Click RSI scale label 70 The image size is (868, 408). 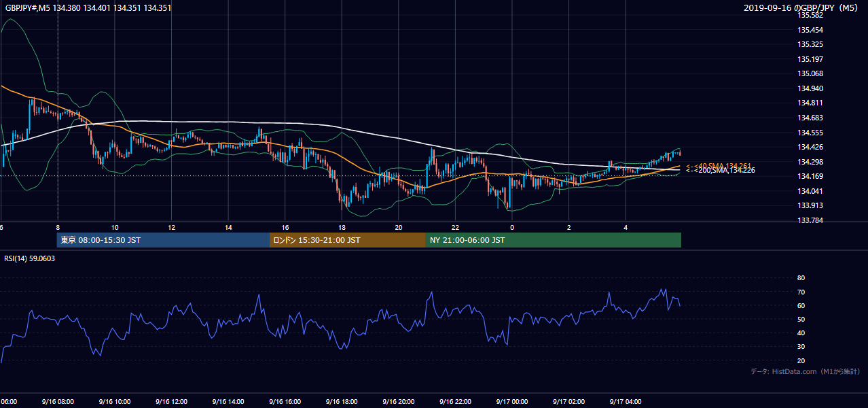801,292
